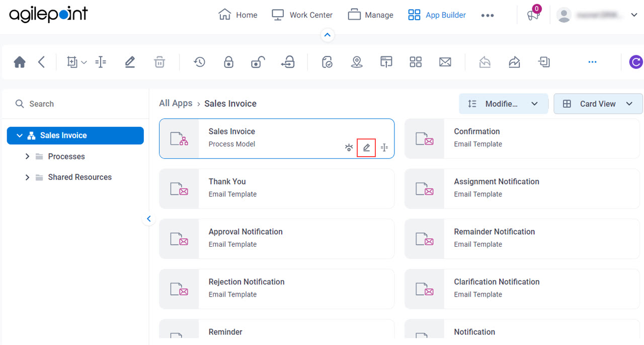Screen dimensions: 644x345
Task: Open Work Center in navigation
Action: (x=302, y=15)
